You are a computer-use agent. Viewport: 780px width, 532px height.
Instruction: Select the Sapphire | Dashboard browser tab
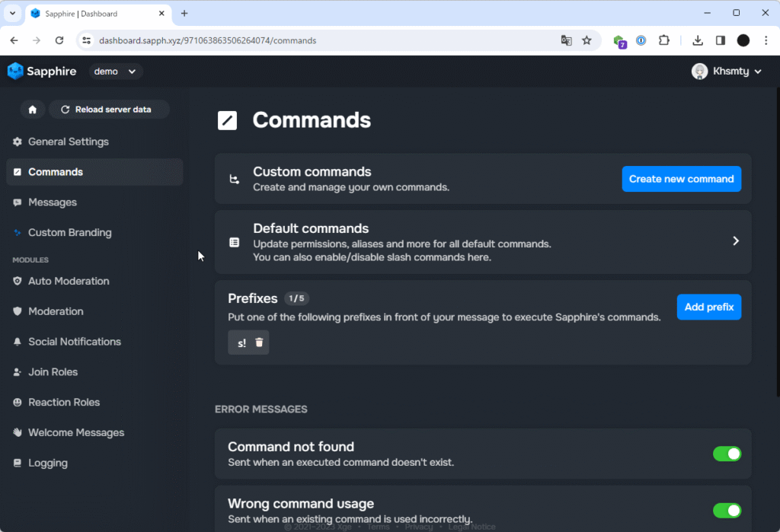click(98, 14)
